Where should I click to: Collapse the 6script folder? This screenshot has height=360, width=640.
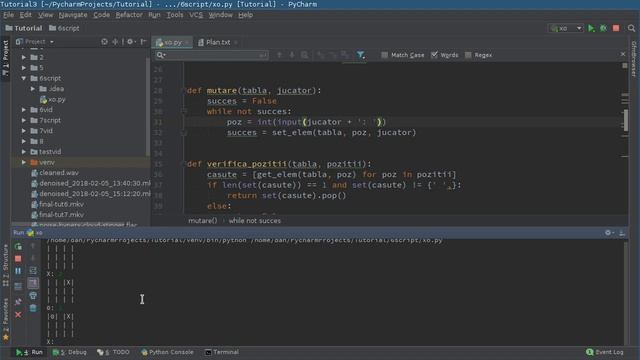click(x=24, y=78)
